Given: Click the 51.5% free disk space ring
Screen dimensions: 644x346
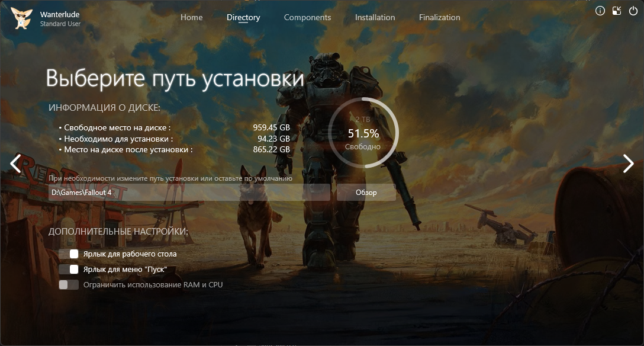Looking at the screenshot, I should pyautogui.click(x=363, y=133).
